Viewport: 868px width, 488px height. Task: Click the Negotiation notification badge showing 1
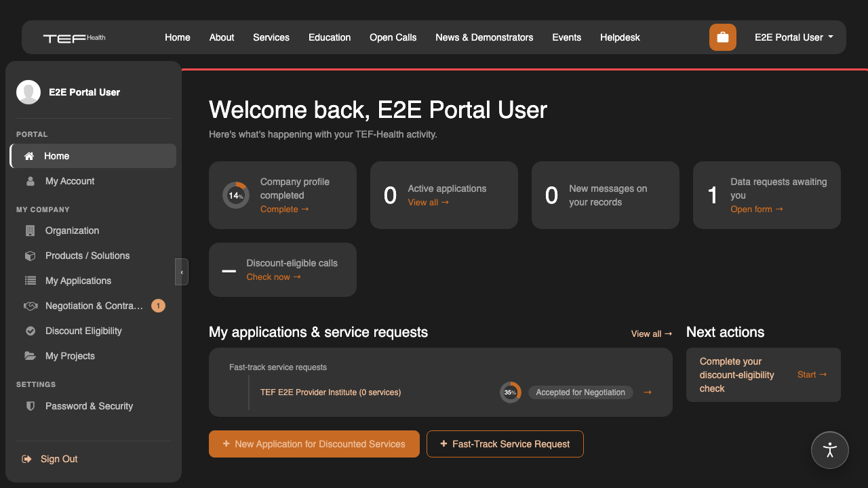pos(158,306)
